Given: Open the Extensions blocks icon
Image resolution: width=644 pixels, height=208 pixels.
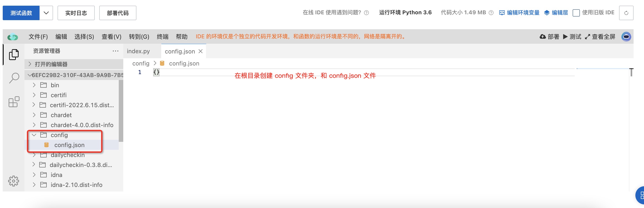Looking at the screenshot, I should pos(14,102).
